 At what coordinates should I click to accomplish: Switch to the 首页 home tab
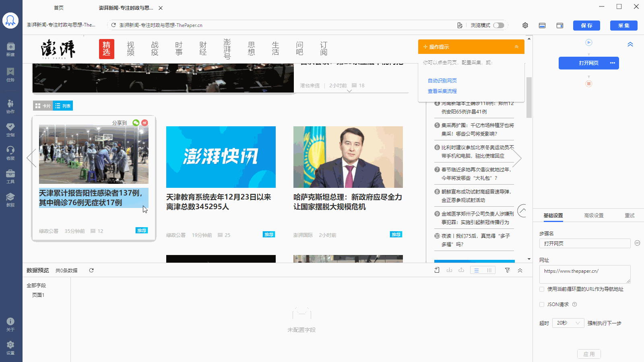coord(59,8)
